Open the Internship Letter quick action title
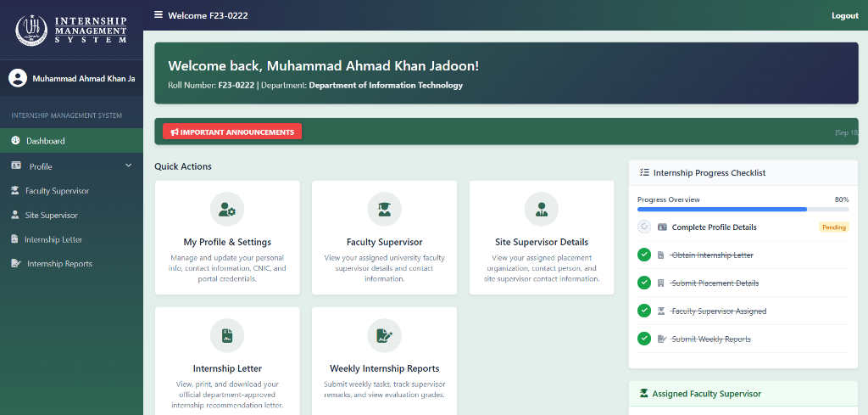This screenshot has height=415, width=868. tap(227, 368)
